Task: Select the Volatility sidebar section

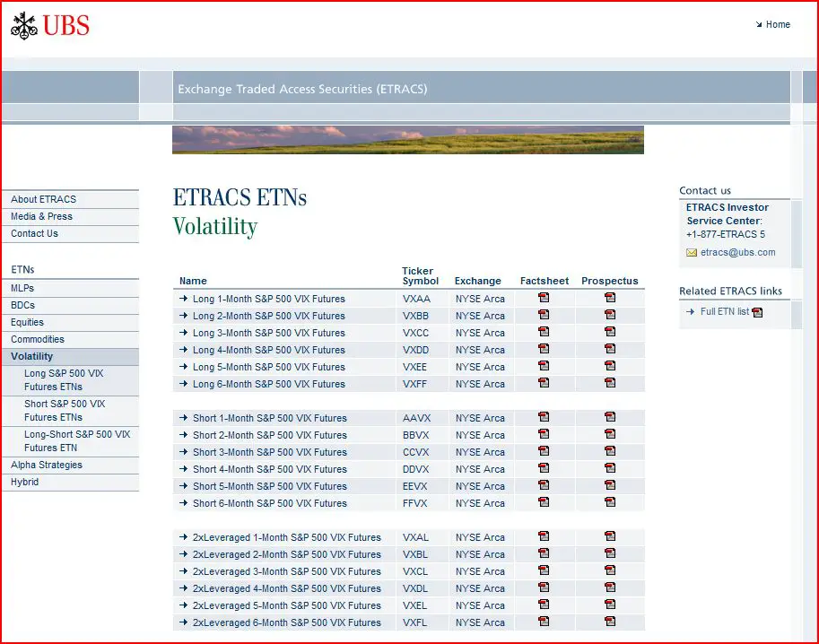Action: [x=71, y=357]
